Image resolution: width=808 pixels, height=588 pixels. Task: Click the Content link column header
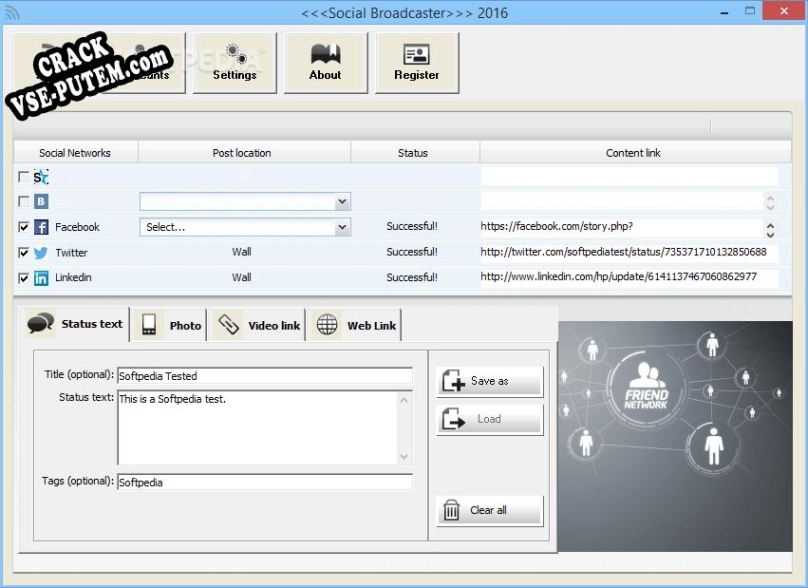(x=635, y=153)
